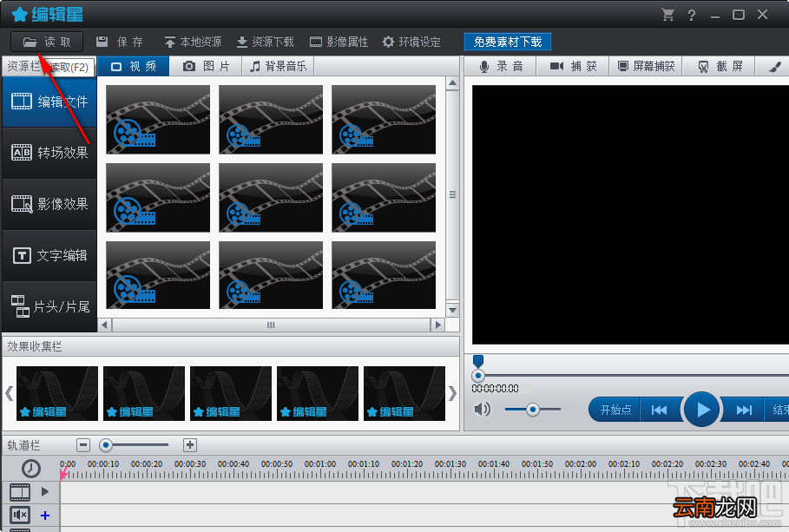Image resolution: width=789 pixels, height=532 pixels.
Task: Click the blue playhead marker above seek bar
Action: point(478,361)
